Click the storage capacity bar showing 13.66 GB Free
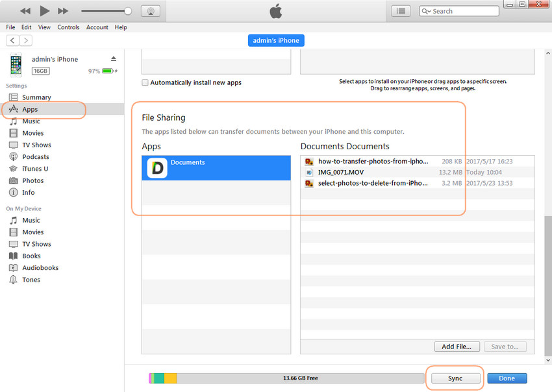This screenshot has height=392, width=552. point(286,378)
